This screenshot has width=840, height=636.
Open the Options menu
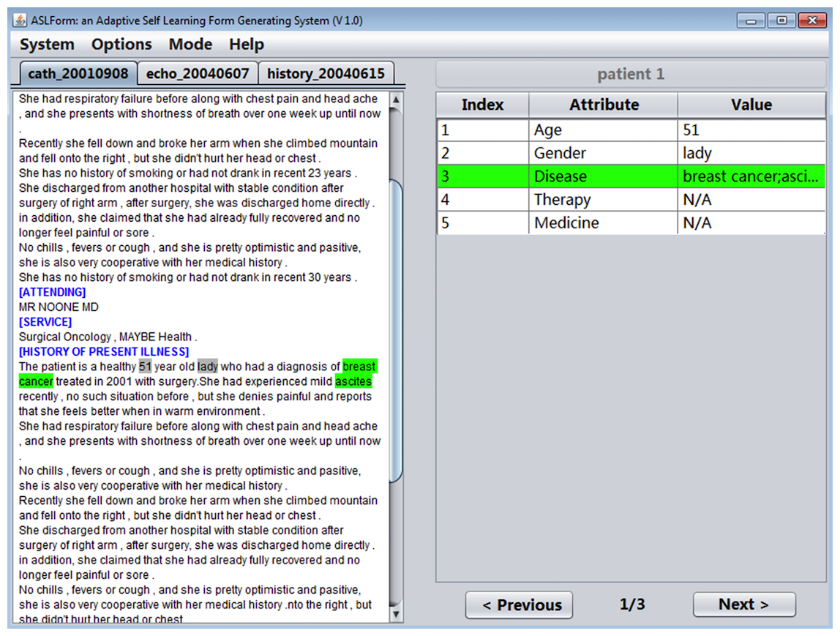click(x=121, y=45)
